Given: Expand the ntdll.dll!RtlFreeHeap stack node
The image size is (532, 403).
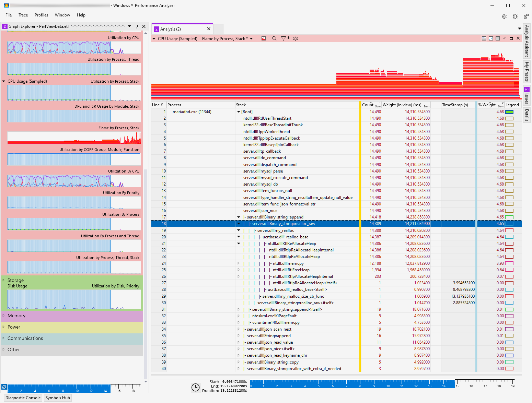Looking at the screenshot, I should coord(239,270).
